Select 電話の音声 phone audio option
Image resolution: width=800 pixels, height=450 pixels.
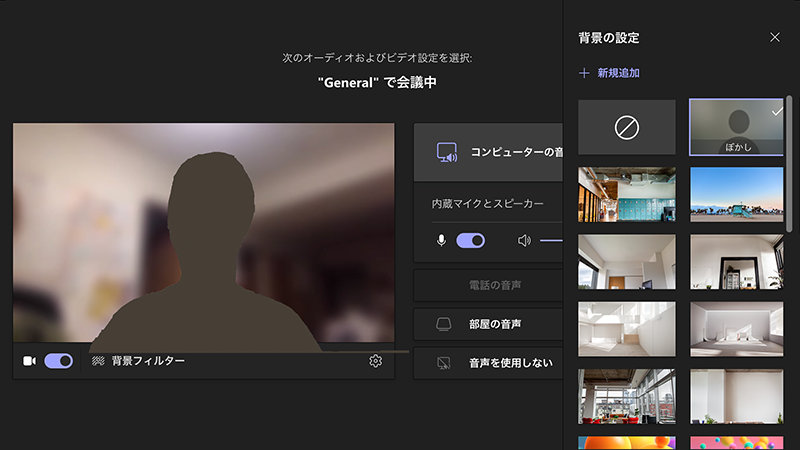pyautogui.click(x=488, y=285)
